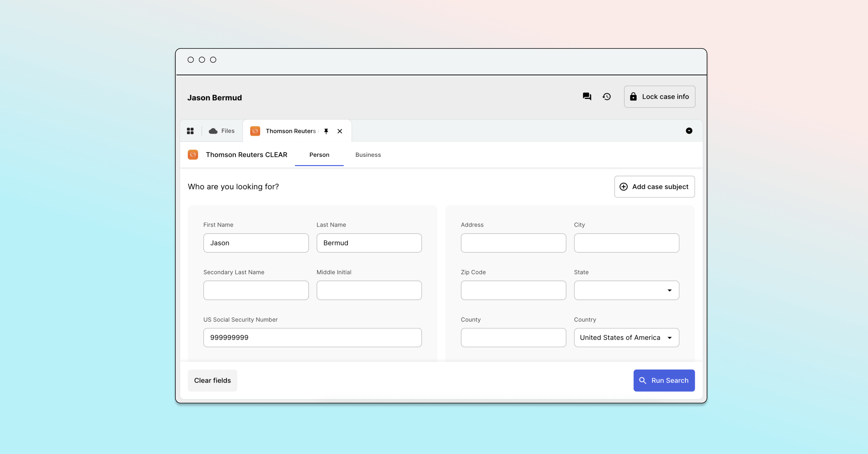The image size is (868, 454).
Task: Click the Run Search button
Action: point(664,380)
